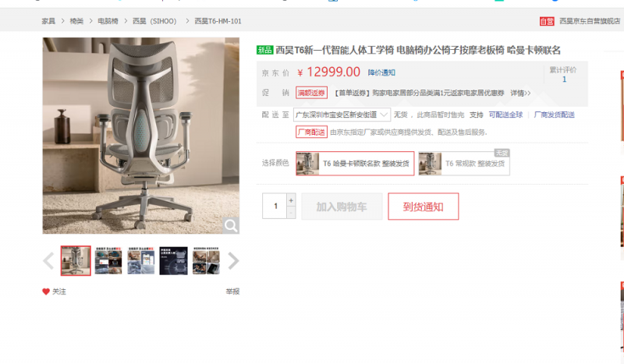Click the green 新品 badge
Viewport: 624px width, 364px height.
[264, 50]
